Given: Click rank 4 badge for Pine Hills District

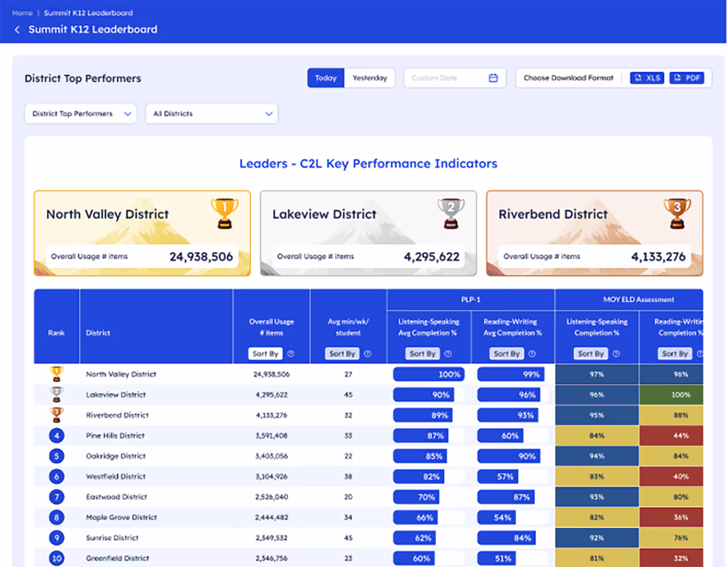Looking at the screenshot, I should pyautogui.click(x=57, y=436).
